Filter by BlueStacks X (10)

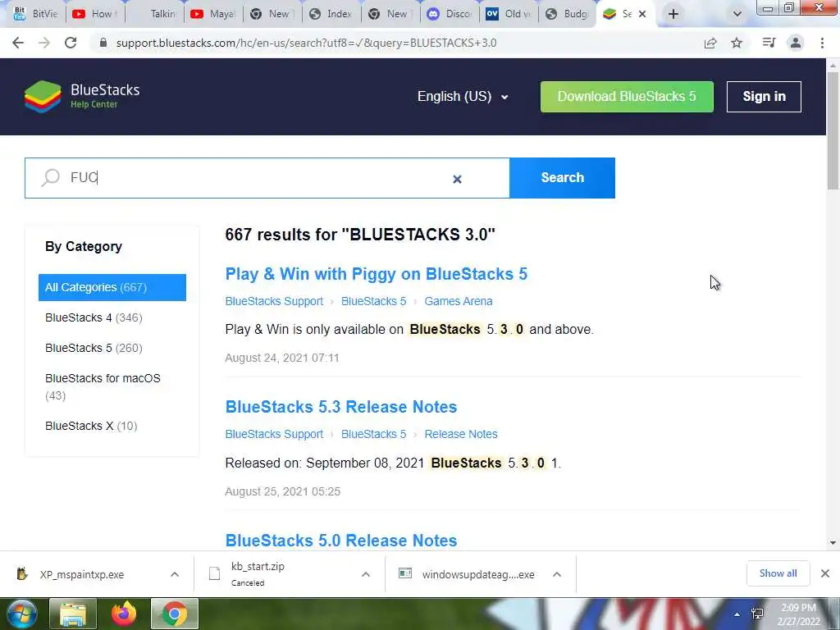91,426
